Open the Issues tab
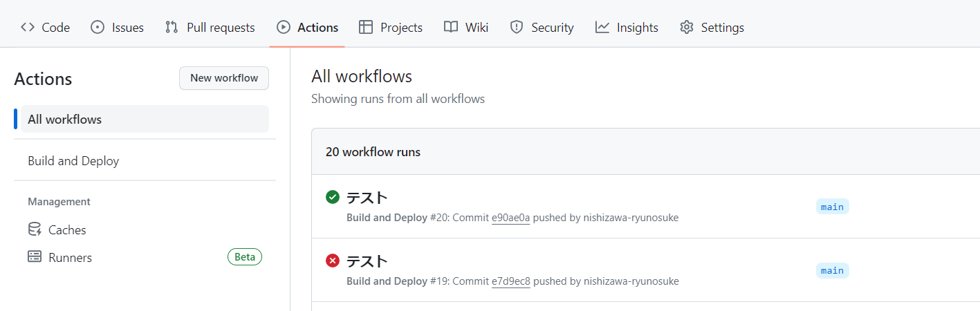 pyautogui.click(x=118, y=28)
